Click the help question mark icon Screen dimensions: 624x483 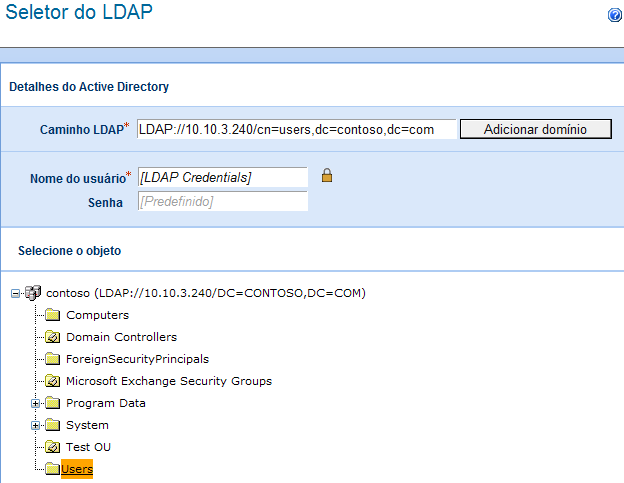[x=615, y=16]
